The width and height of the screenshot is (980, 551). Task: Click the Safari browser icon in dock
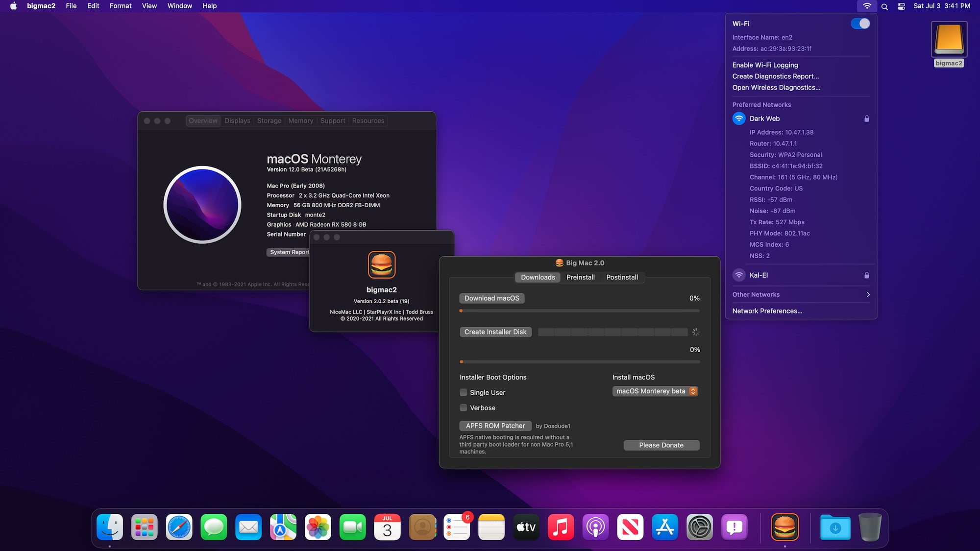(x=178, y=527)
